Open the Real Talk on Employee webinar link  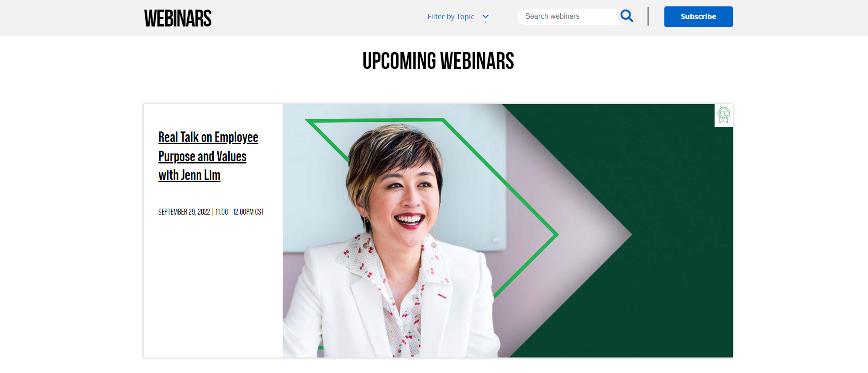coord(208,137)
